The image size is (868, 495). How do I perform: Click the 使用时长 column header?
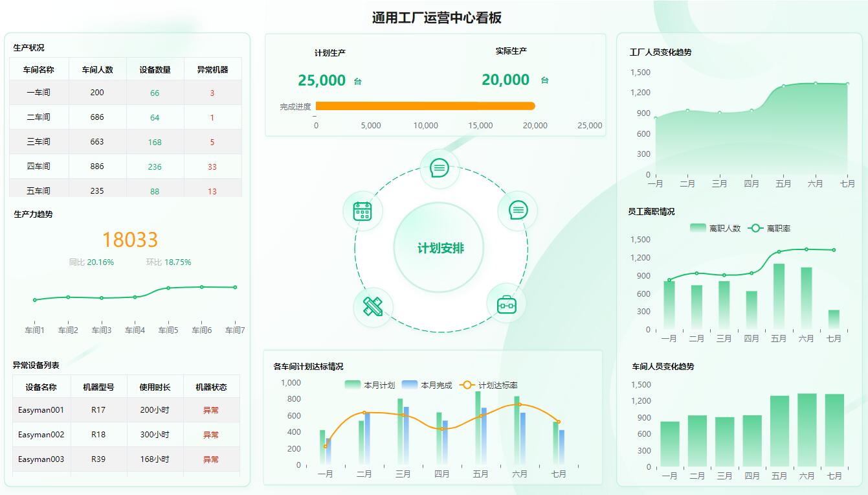pos(155,387)
